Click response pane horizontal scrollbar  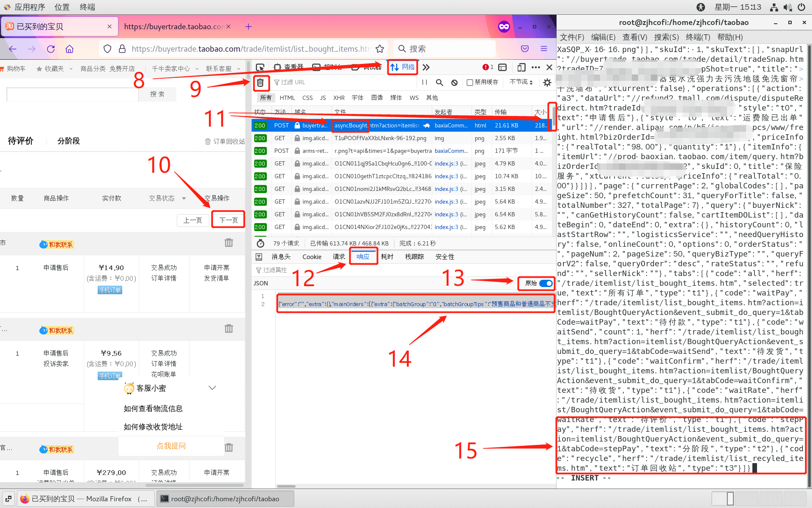286,486
